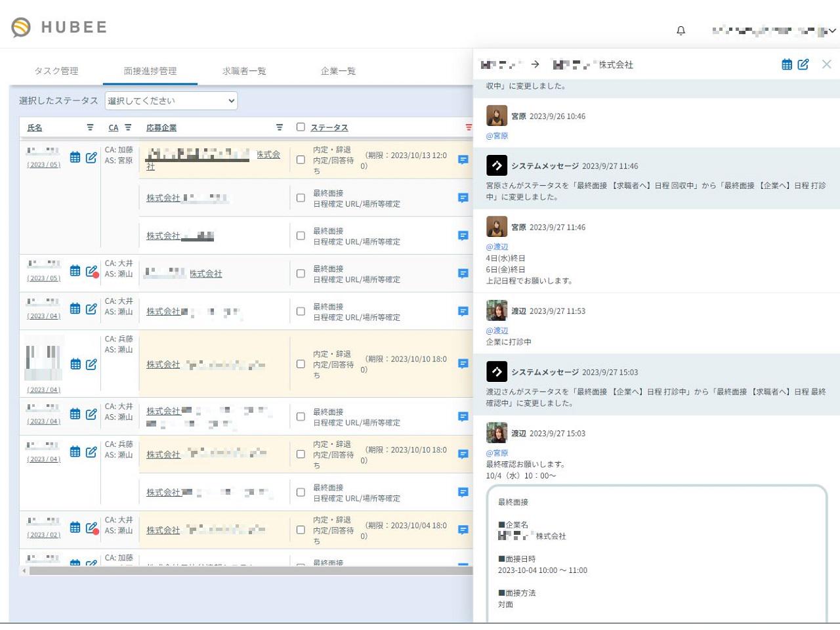Click filter icon next to 応募企業 header
This screenshot has height=630, width=840.
[280, 127]
